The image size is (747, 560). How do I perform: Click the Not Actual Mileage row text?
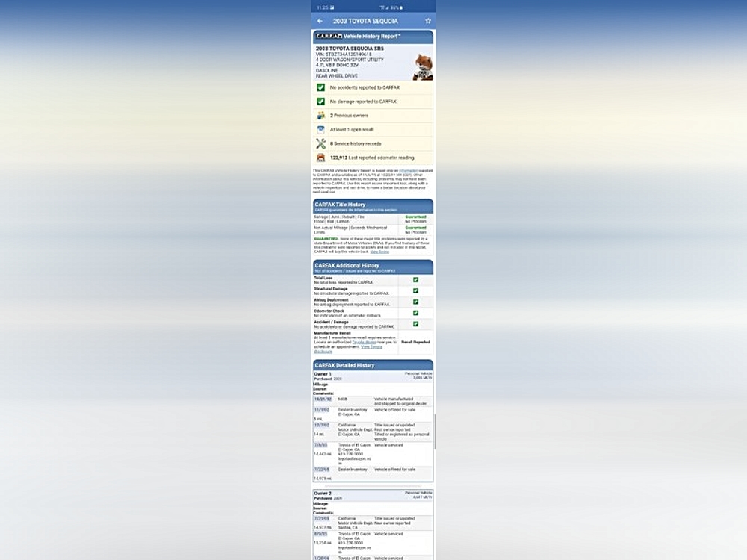click(350, 230)
